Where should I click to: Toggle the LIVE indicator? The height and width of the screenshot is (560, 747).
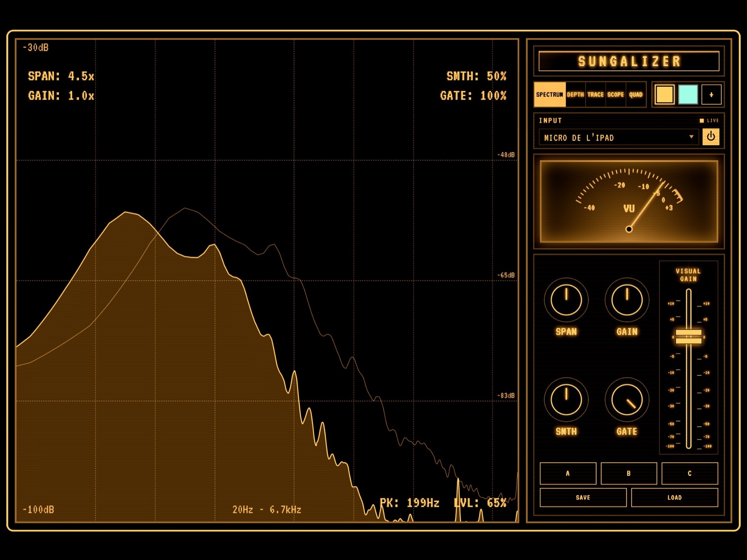pos(709,120)
